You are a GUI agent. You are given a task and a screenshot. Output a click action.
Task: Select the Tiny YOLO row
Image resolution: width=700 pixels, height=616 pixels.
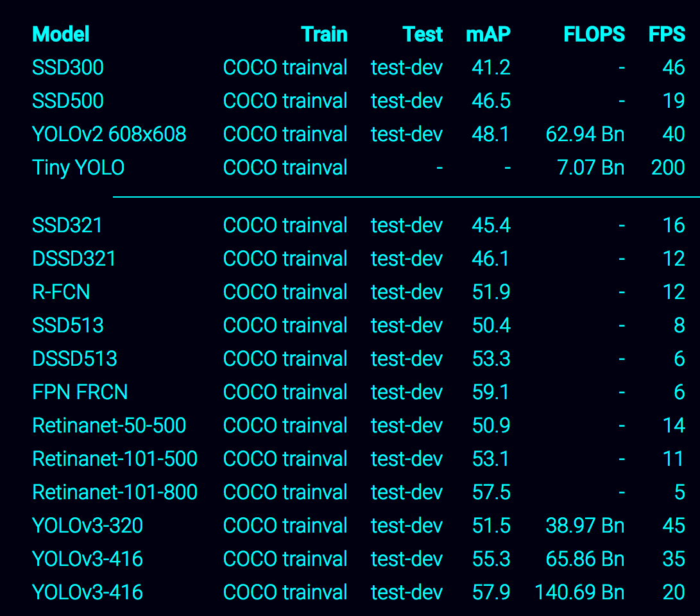78,167
